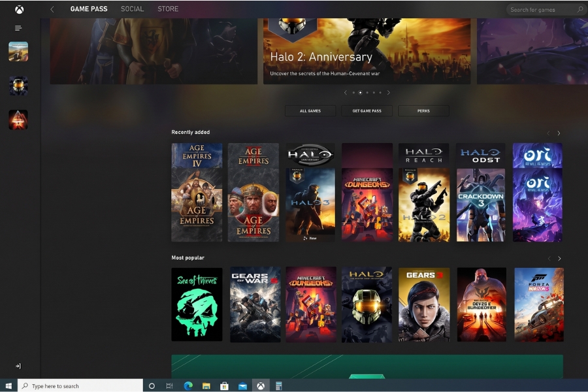Screen dimensions: 588x392
Task: Open Task View in taskbar
Action: tap(169, 385)
